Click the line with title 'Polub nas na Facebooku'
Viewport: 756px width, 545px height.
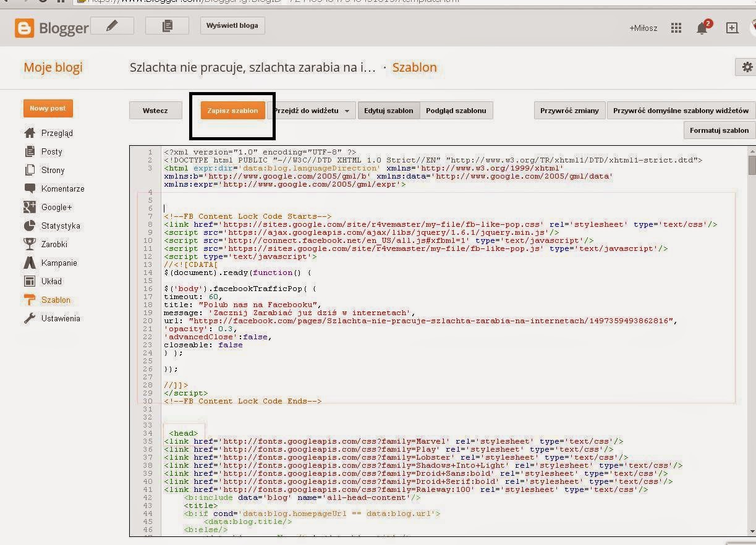(243, 305)
